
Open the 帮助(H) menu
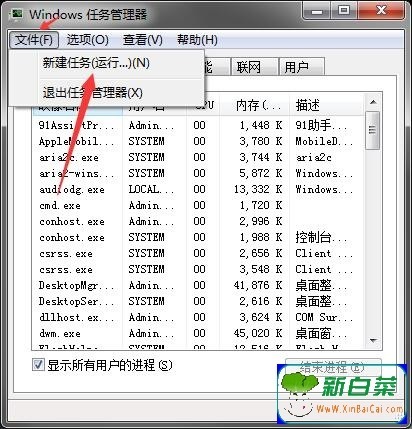(197, 40)
